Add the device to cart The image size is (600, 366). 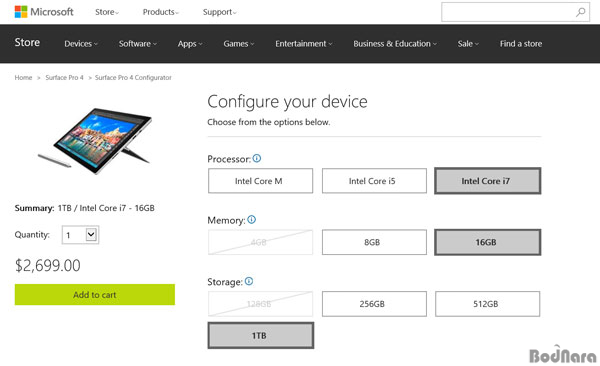click(95, 294)
